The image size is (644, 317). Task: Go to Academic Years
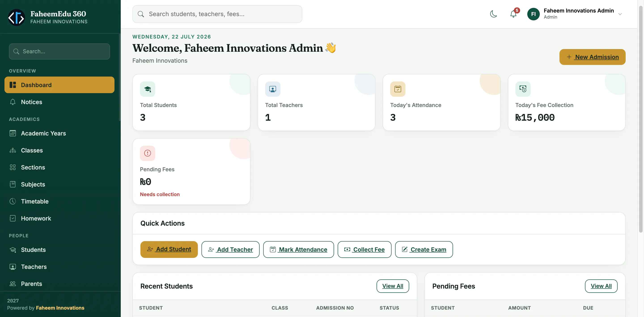pos(59,133)
